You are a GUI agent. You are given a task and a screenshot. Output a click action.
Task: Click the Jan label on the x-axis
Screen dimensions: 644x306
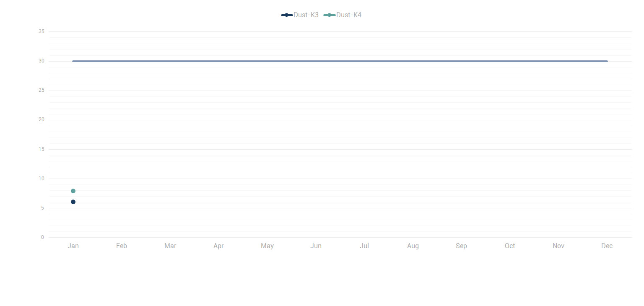pyautogui.click(x=73, y=246)
